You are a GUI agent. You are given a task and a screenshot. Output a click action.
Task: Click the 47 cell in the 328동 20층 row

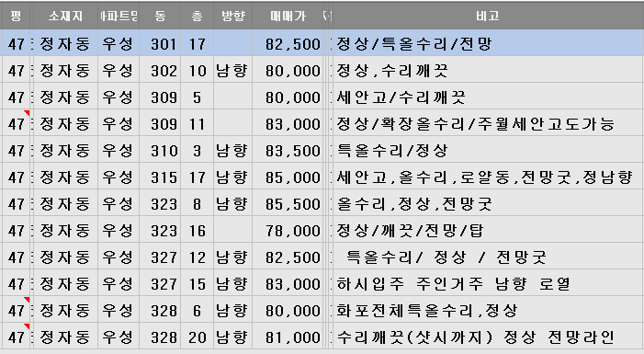16,337
